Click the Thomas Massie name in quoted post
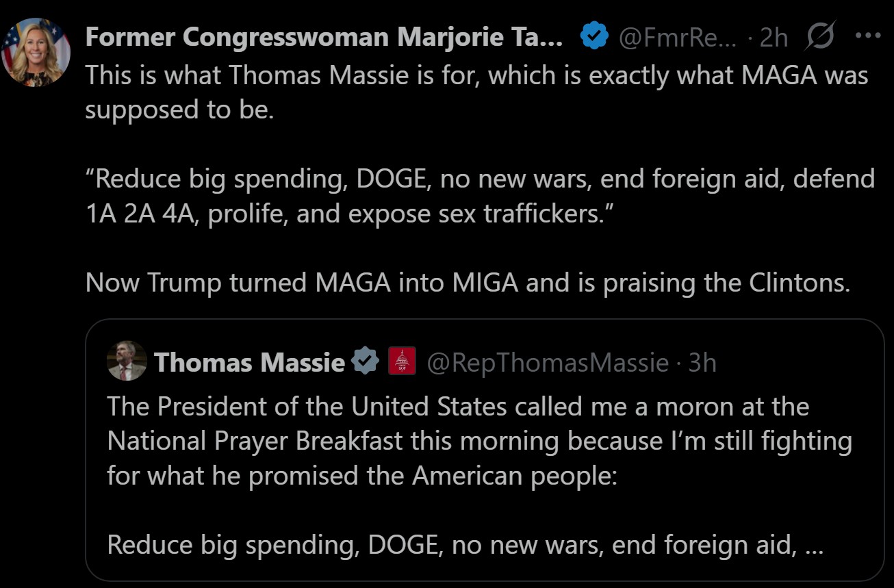 [x=249, y=362]
